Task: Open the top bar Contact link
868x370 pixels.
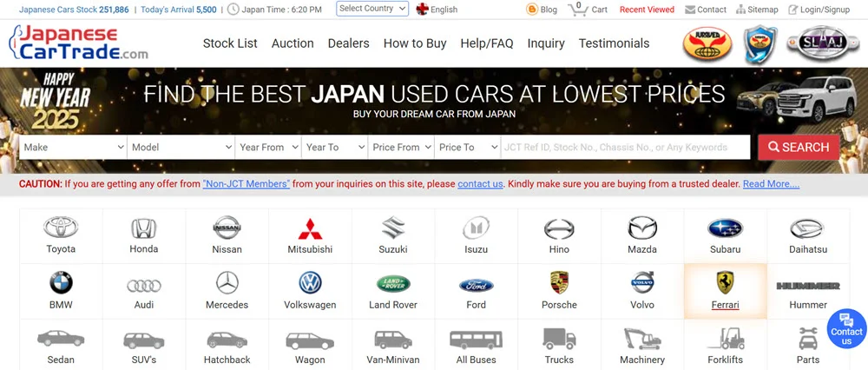Action: coord(706,10)
